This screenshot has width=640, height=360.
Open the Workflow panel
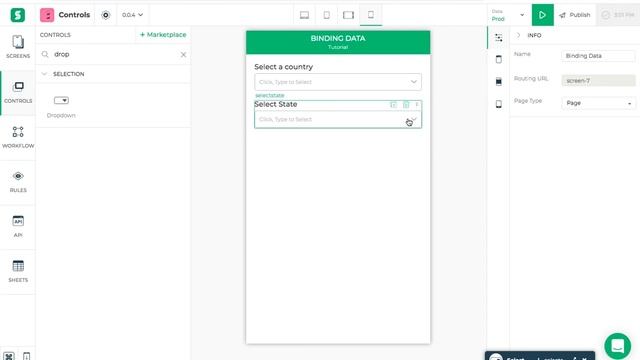(18, 137)
